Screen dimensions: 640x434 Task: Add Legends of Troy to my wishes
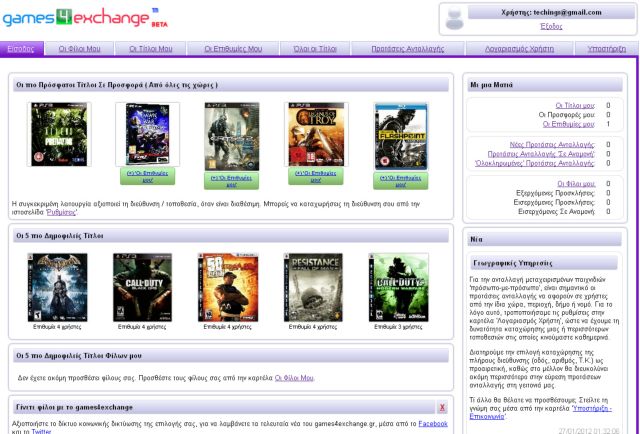(x=316, y=176)
